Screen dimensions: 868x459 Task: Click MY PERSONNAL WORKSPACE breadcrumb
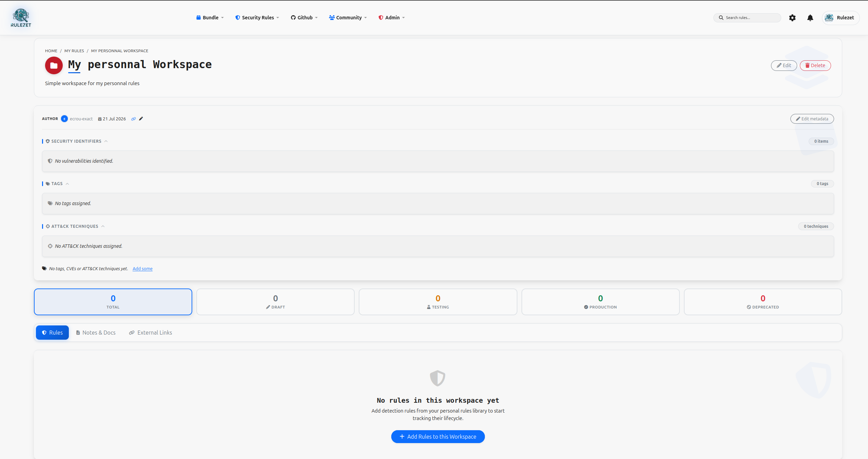coord(120,51)
